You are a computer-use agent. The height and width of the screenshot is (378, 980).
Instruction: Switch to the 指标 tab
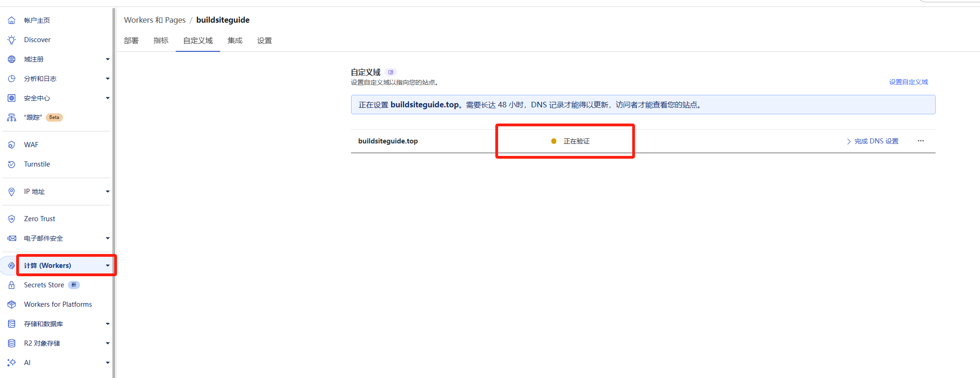click(x=161, y=41)
